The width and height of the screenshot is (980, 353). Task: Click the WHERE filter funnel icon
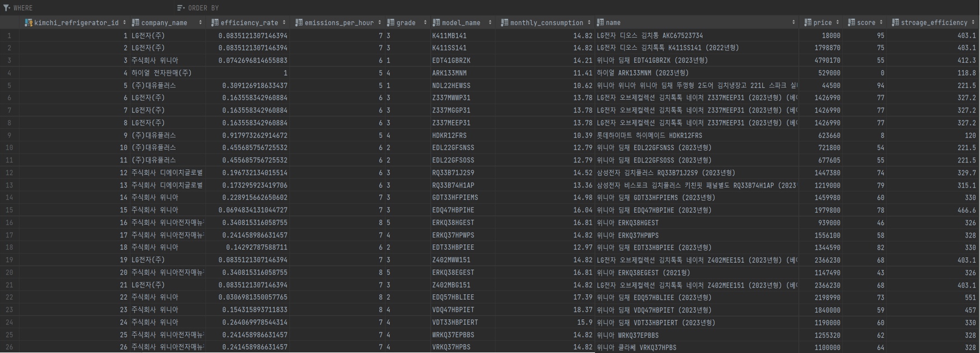[7, 8]
